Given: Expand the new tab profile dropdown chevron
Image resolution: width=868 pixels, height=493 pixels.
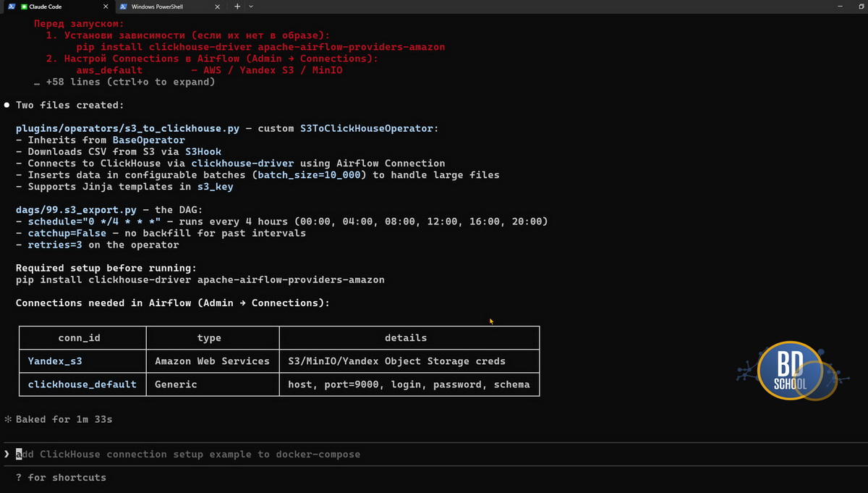Looking at the screenshot, I should 251,7.
